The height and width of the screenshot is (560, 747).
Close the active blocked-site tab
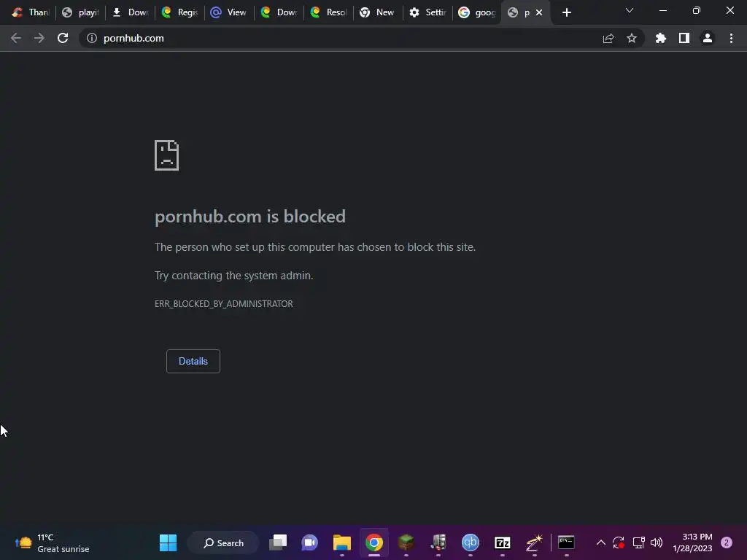(x=539, y=12)
